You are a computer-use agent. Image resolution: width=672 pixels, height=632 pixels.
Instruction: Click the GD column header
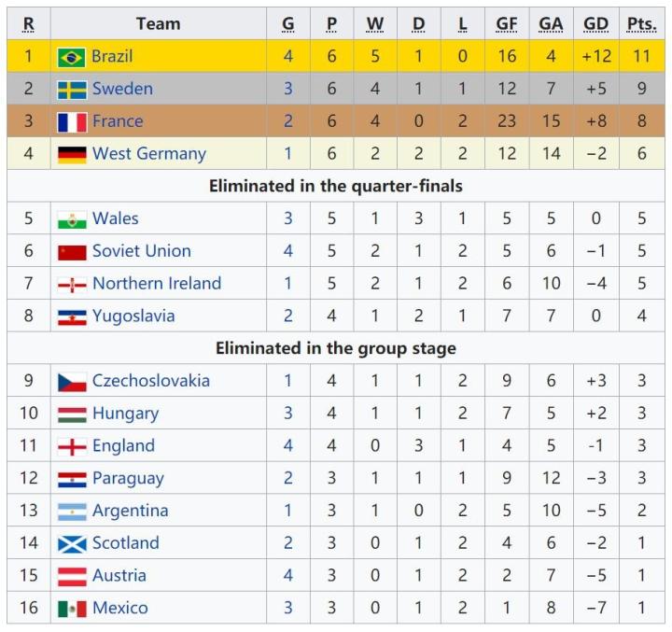(x=595, y=24)
